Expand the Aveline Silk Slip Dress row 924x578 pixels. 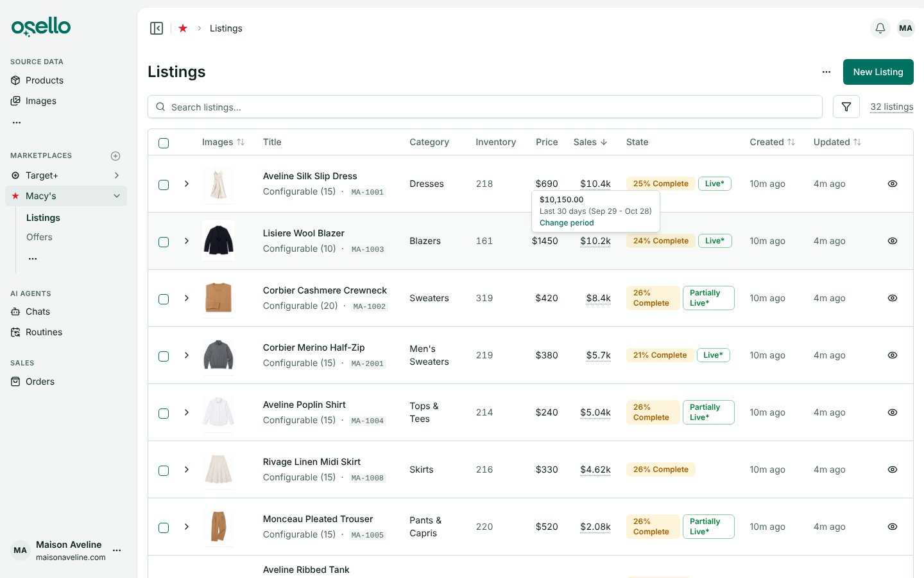(x=187, y=184)
